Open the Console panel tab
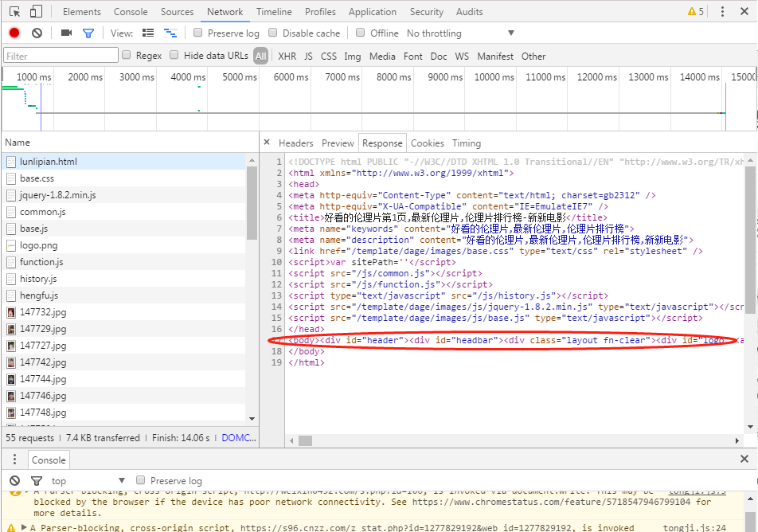 [x=131, y=12]
